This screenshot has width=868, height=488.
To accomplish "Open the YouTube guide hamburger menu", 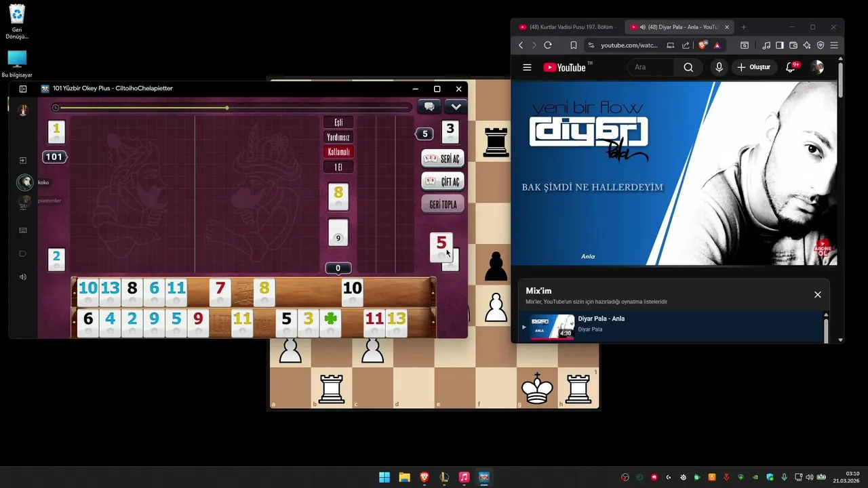I will pos(527,67).
